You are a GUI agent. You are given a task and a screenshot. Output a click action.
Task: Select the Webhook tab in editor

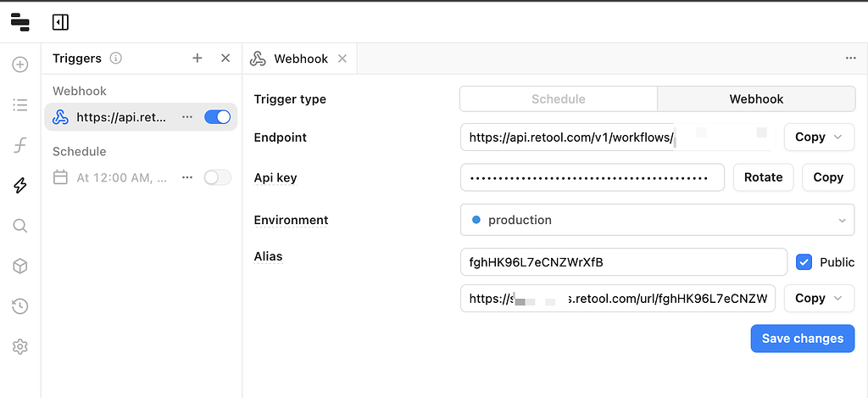[300, 59]
